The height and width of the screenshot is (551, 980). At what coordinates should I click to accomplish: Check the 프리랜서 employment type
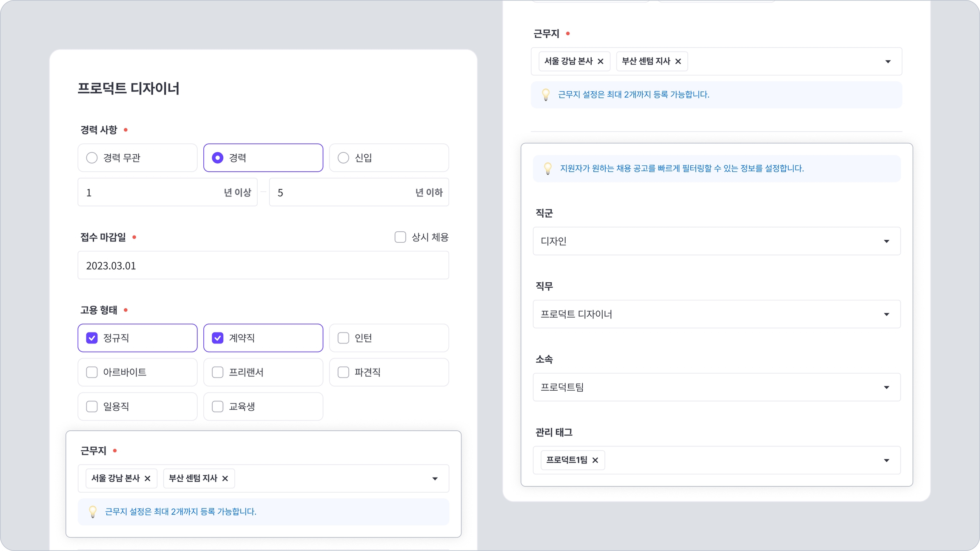(x=218, y=372)
